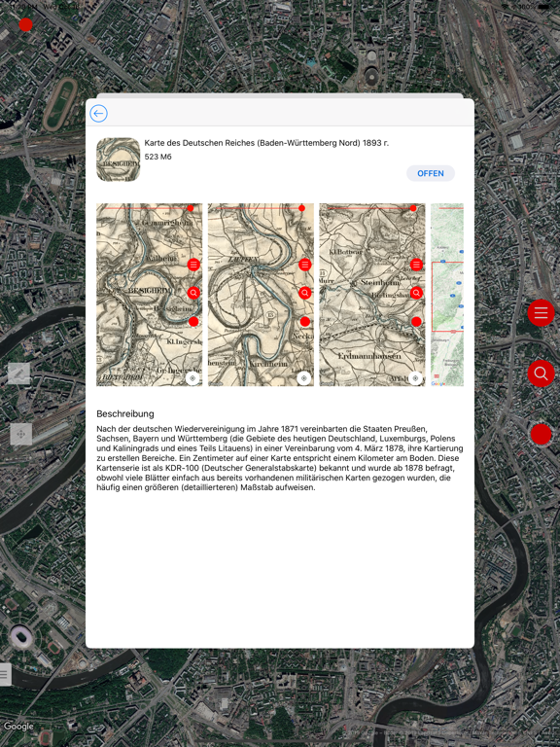Tap the OFFEN button

point(431,173)
